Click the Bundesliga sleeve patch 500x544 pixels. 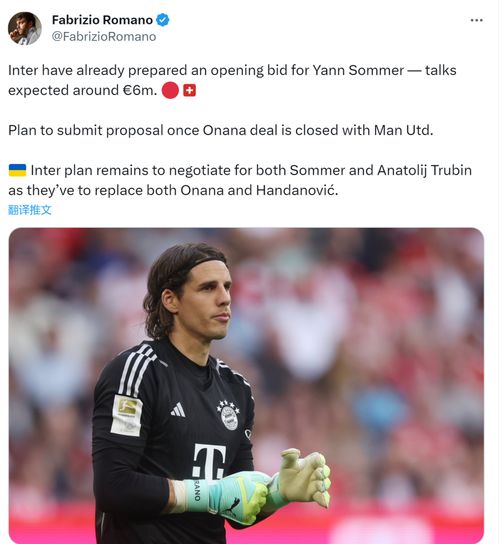(x=126, y=415)
